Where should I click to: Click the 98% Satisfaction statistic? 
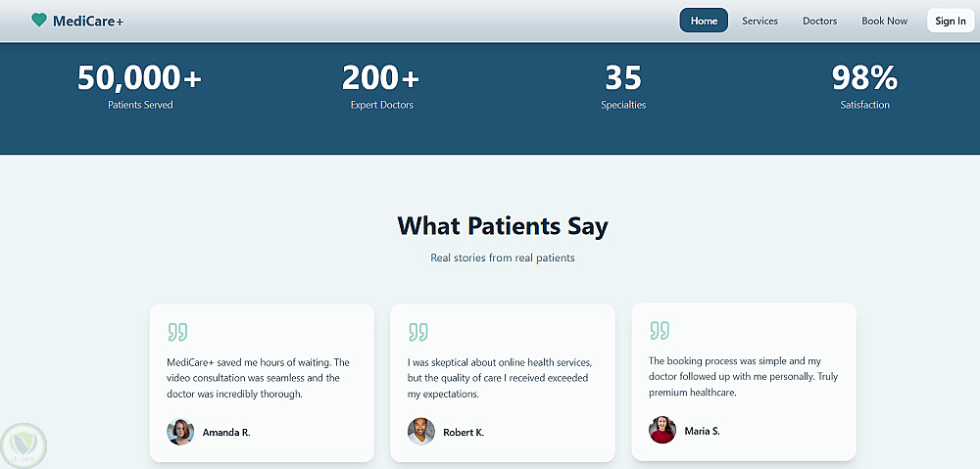point(864,85)
